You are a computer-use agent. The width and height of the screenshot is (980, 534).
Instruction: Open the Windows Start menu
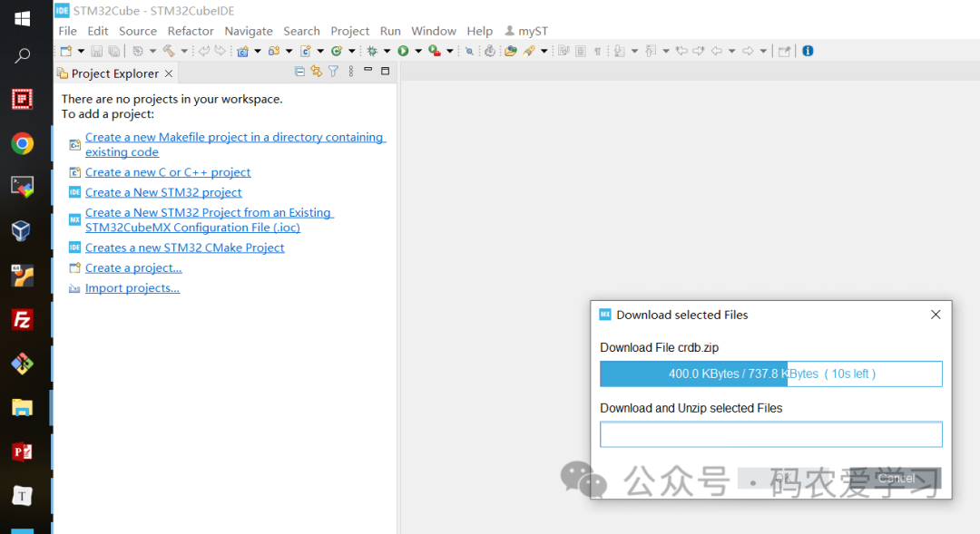[22, 18]
